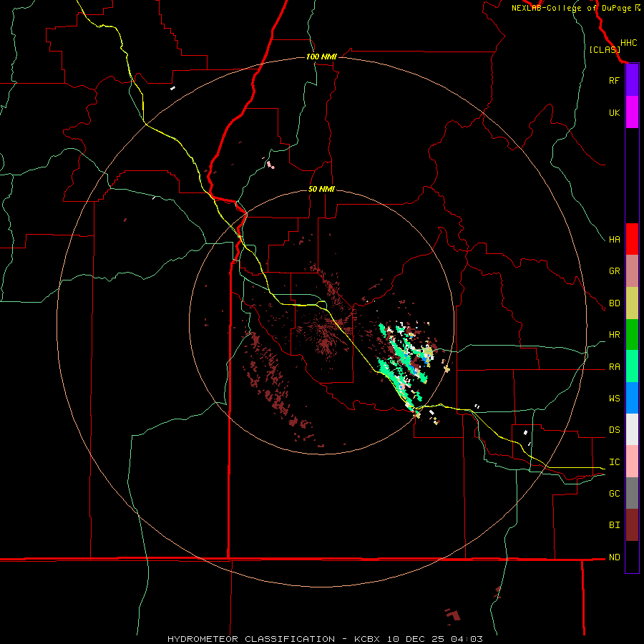Click the RF legend label
The height and width of the screenshot is (644, 644).
(614, 80)
